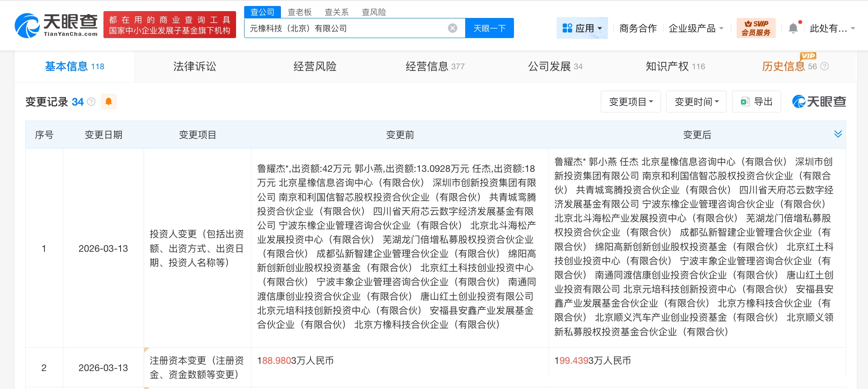Open the 商务合作 link
This screenshot has height=389, width=868.
638,28
